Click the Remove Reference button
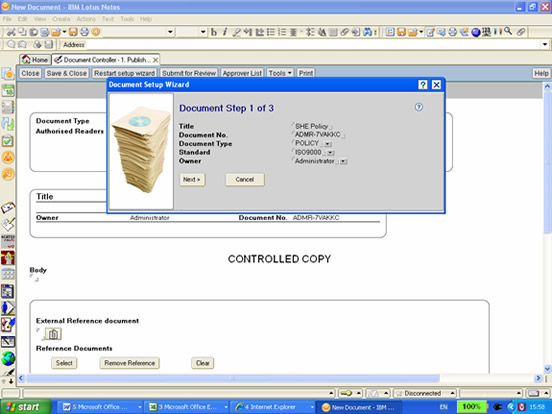552x414 pixels. 130,363
